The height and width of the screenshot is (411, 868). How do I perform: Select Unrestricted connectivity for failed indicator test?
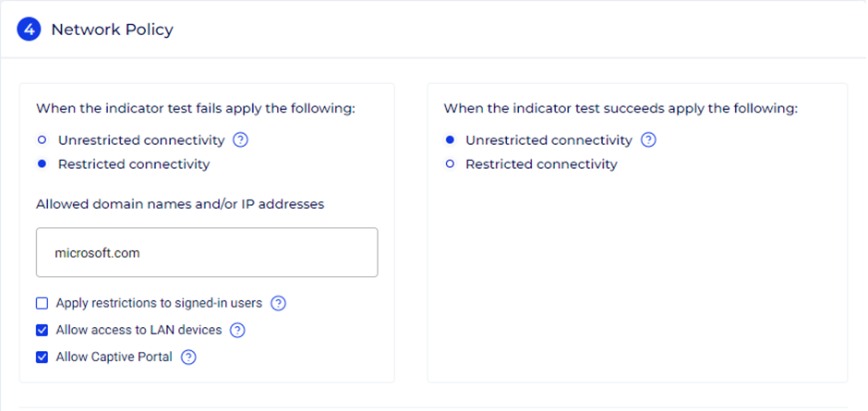point(42,140)
